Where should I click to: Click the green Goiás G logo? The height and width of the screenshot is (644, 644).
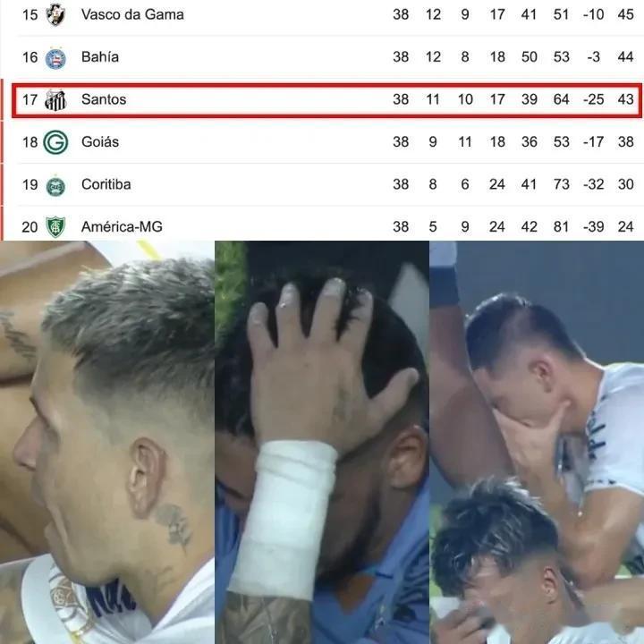(55, 142)
